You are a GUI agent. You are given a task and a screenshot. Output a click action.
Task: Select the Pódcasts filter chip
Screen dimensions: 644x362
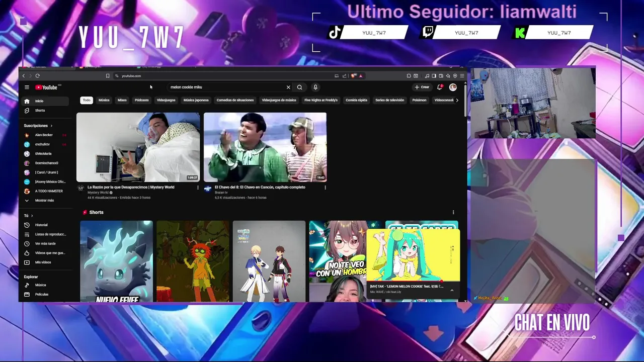pyautogui.click(x=142, y=100)
